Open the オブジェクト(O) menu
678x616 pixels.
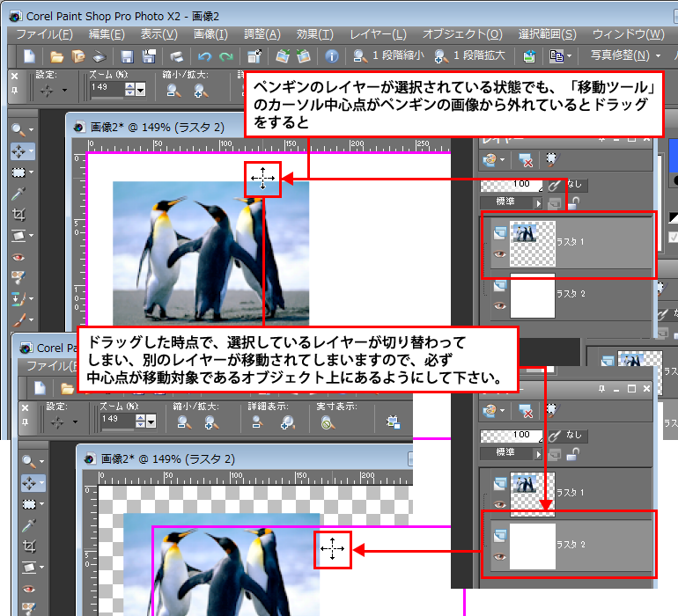click(x=462, y=34)
